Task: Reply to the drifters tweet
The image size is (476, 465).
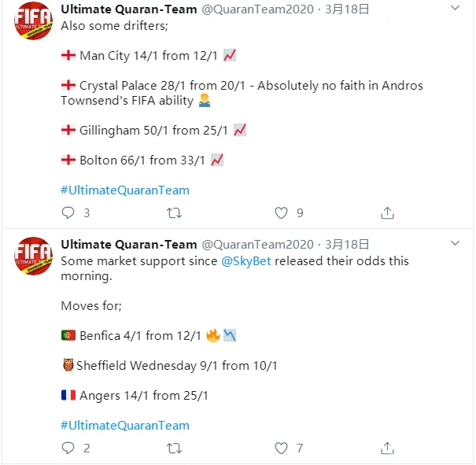Action: click(68, 212)
